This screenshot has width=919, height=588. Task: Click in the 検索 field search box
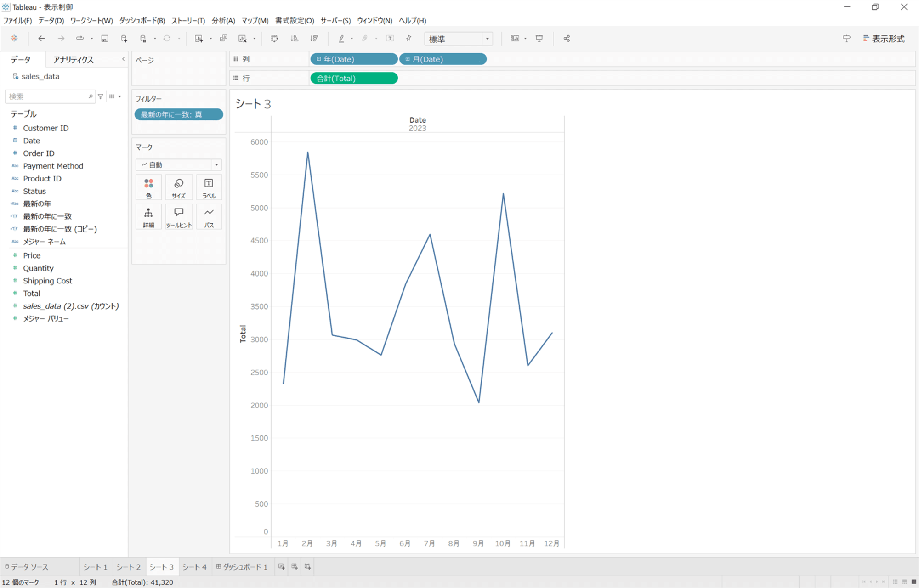(x=50, y=96)
